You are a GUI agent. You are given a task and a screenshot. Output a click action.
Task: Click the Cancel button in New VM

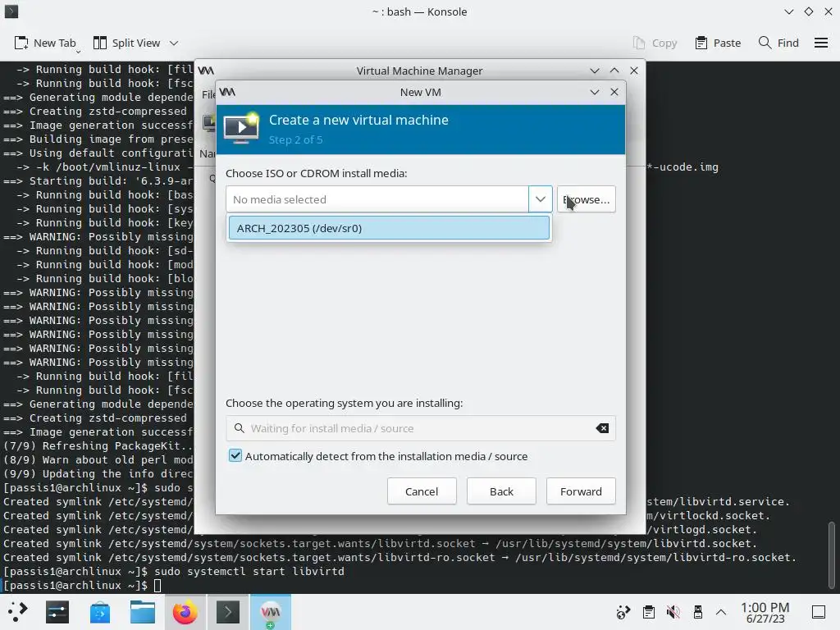coord(422,491)
